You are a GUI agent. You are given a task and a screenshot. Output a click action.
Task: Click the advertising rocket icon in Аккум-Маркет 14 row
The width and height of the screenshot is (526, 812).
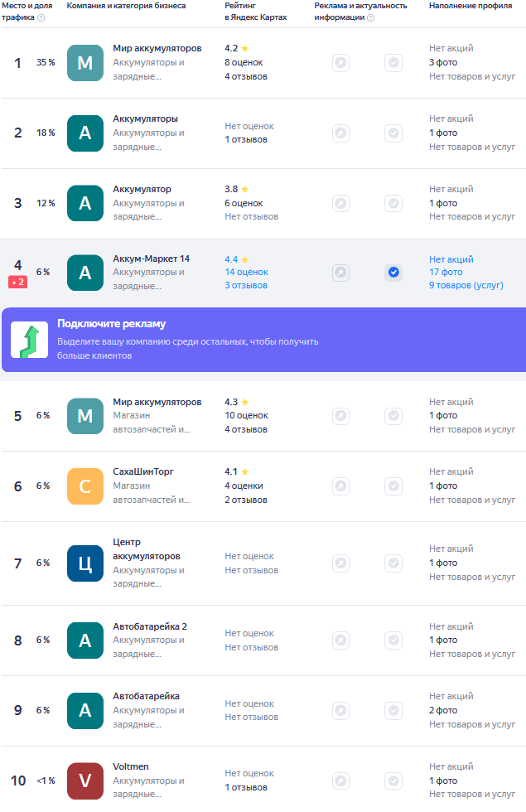point(340,273)
